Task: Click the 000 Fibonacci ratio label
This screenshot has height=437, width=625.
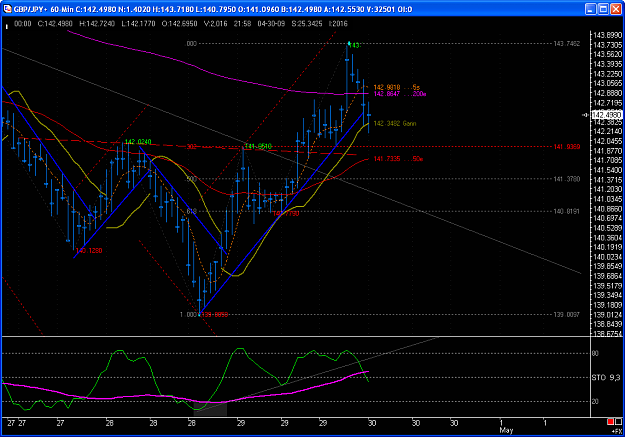Action: coord(192,43)
